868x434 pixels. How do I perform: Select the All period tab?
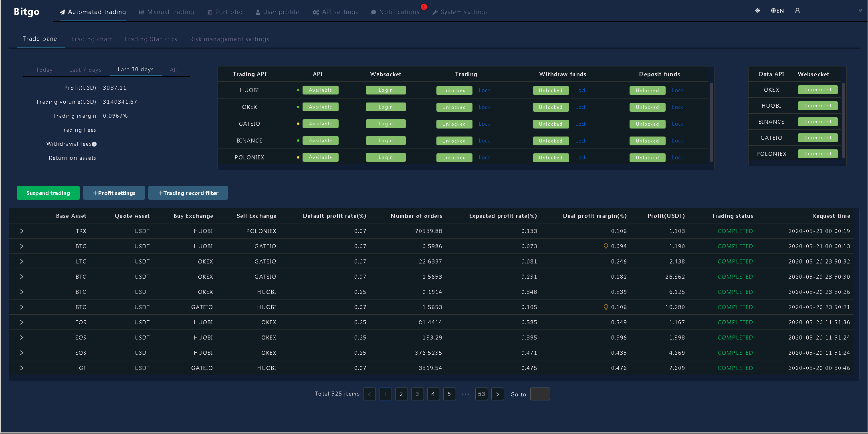coord(173,70)
